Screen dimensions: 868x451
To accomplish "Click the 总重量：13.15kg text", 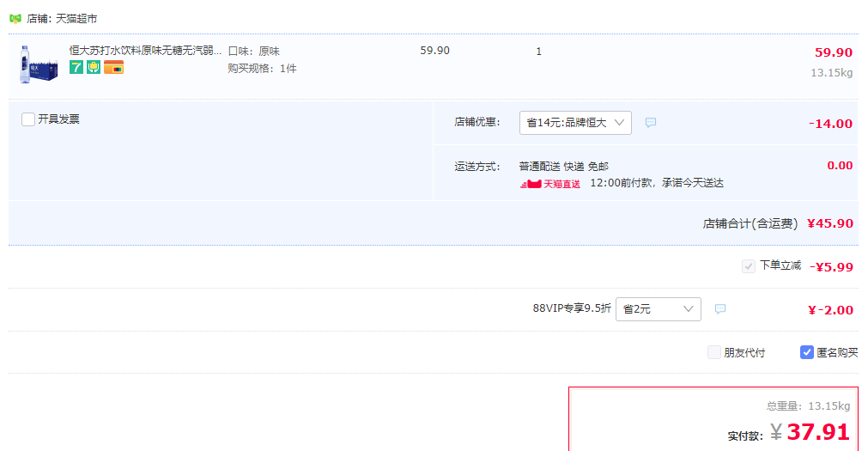I will pos(808,406).
